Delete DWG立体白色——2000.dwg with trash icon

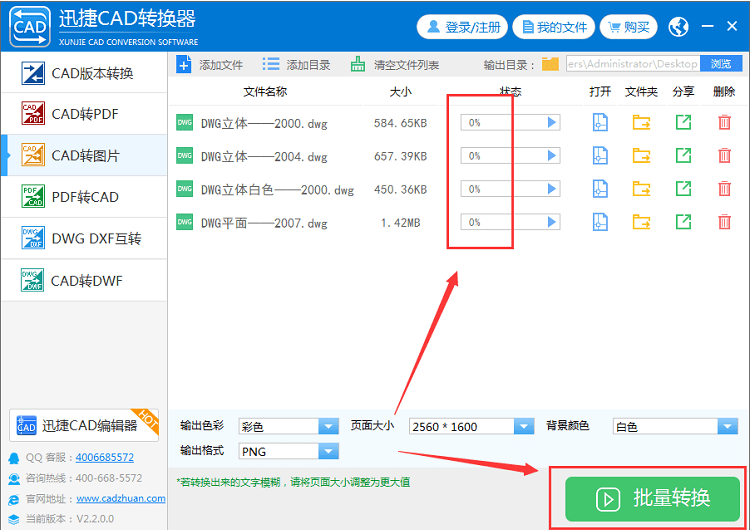pos(725,189)
